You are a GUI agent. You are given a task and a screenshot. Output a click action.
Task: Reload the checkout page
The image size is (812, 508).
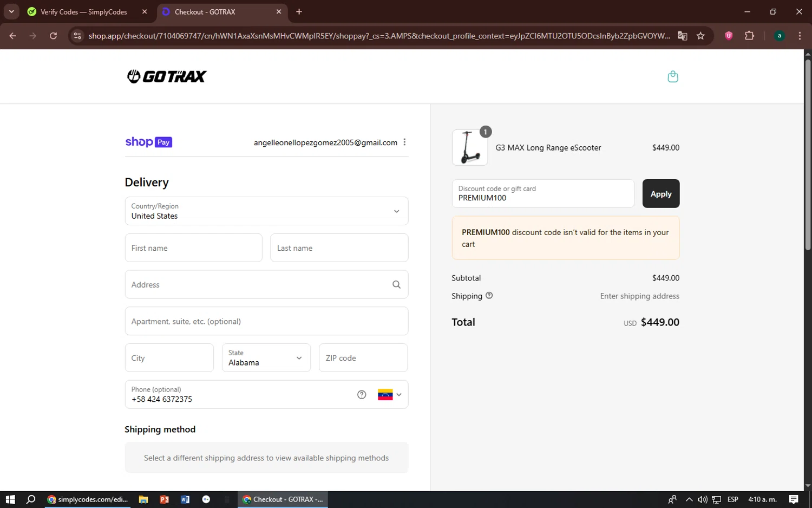tap(53, 36)
